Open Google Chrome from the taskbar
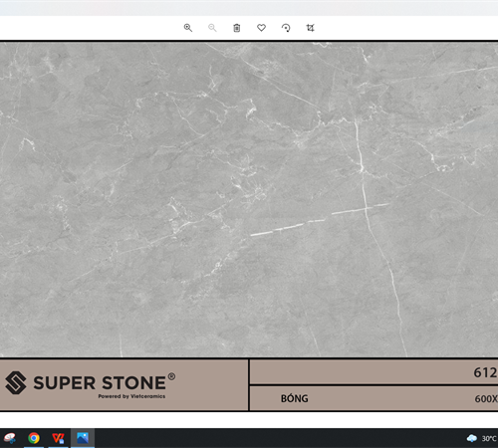 [x=34, y=438]
